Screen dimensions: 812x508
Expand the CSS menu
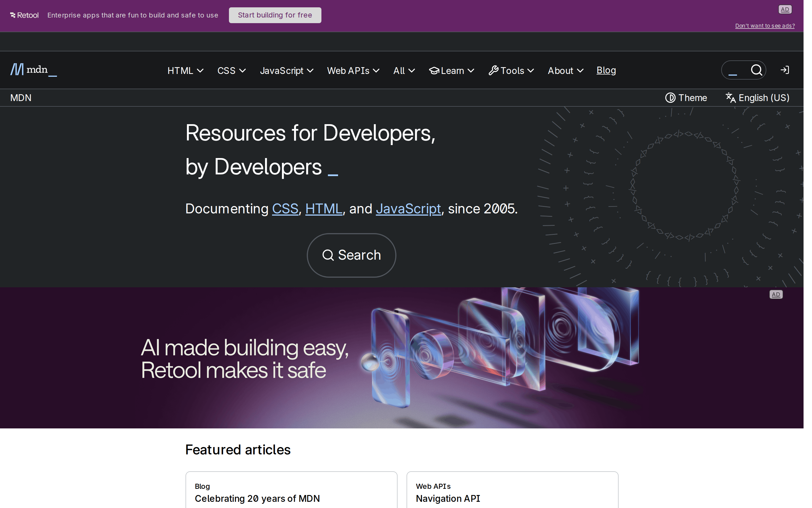pyautogui.click(x=231, y=71)
